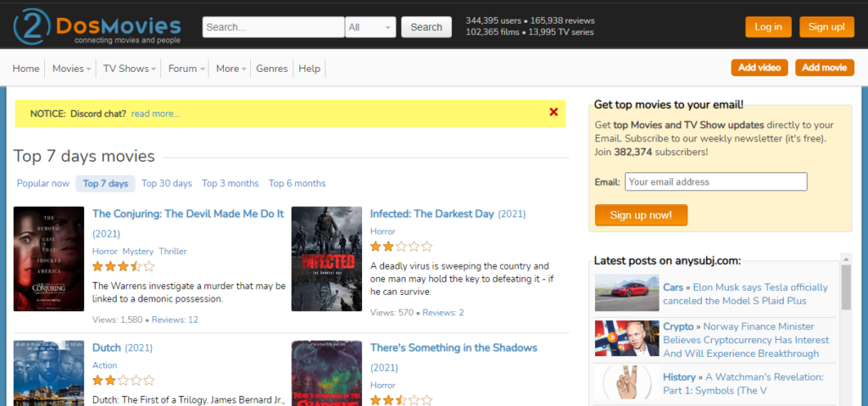Expand the TV Shows menu

[129, 69]
